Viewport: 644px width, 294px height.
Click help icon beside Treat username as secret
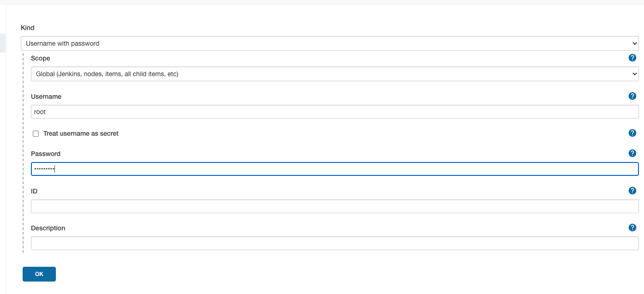coord(632,133)
